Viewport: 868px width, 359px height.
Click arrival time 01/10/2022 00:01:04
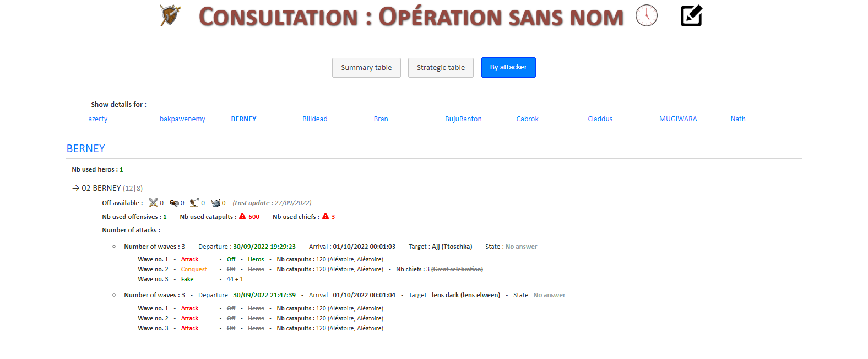tap(364, 295)
